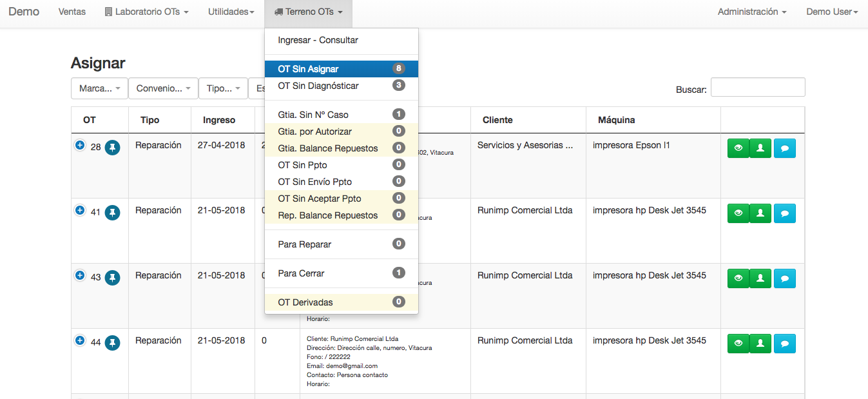This screenshot has height=399, width=868.
Task: Expand row details for OT 43
Action: 80,275
